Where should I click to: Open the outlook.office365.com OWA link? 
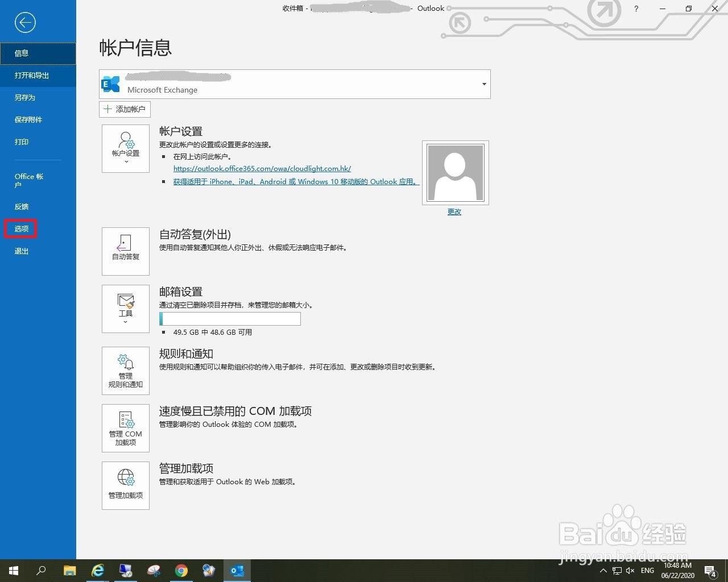(262, 169)
